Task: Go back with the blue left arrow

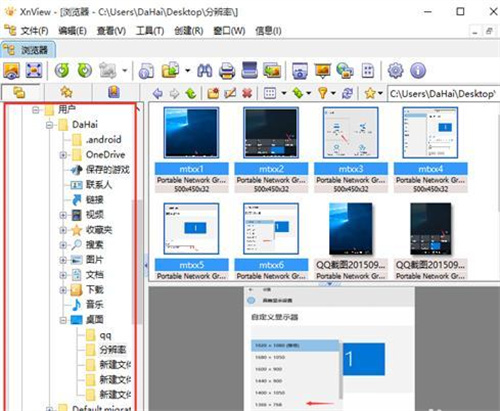Action: pyautogui.click(x=157, y=93)
